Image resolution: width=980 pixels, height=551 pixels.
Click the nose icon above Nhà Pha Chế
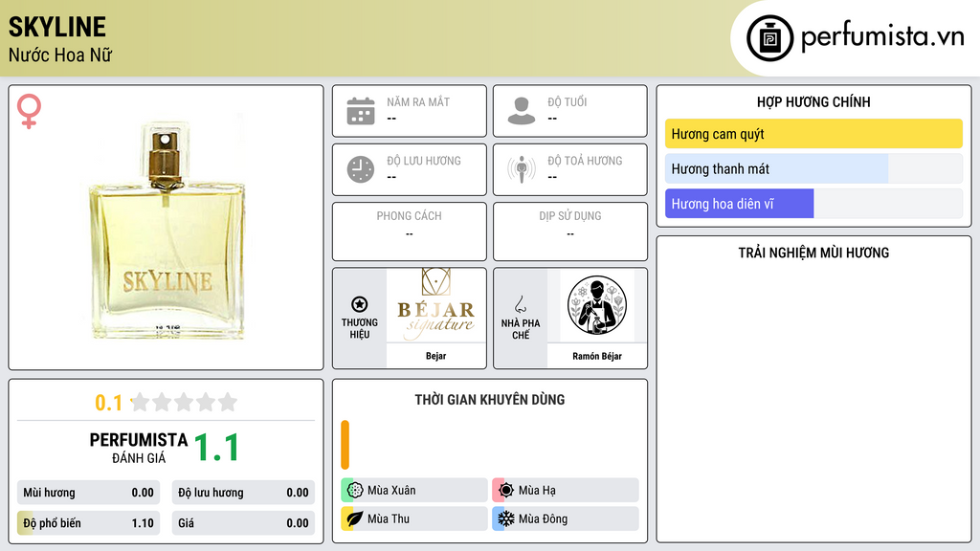pos(520,304)
